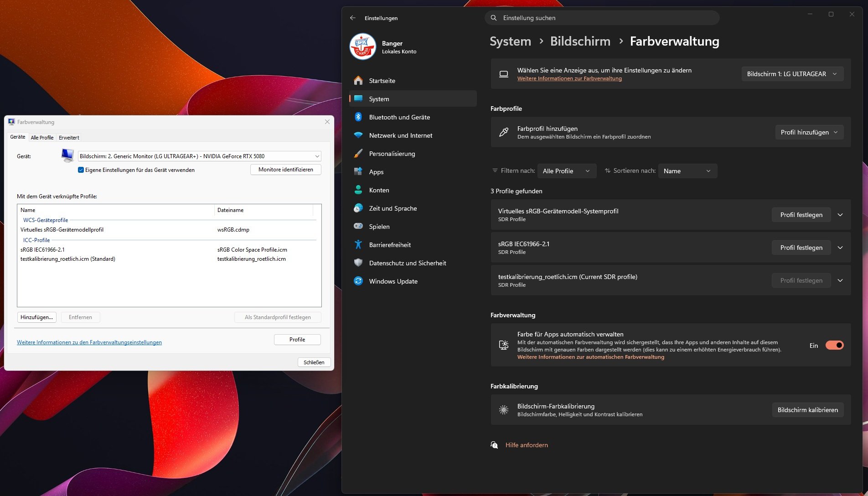Open the Profil hinzufügen dropdown

pos(809,132)
